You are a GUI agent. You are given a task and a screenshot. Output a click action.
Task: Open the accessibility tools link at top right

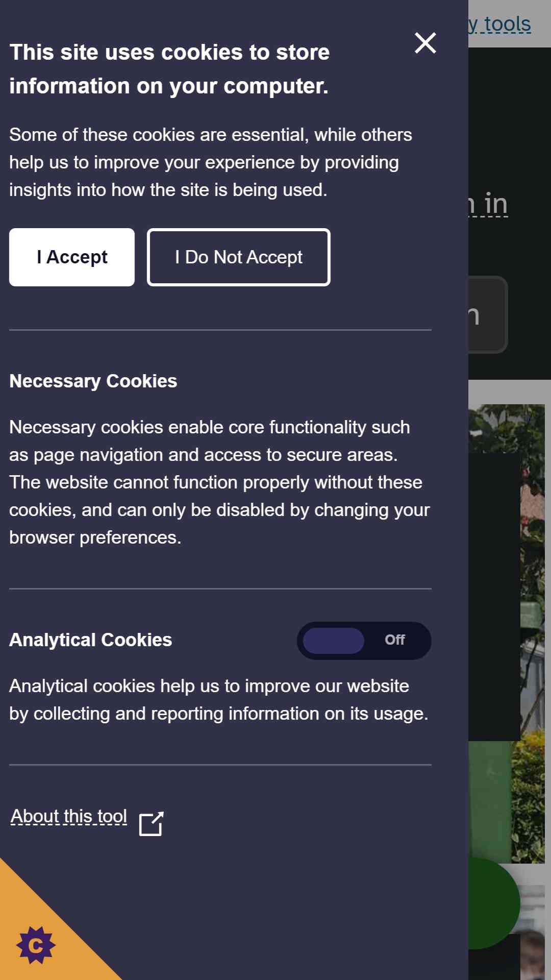point(500,24)
